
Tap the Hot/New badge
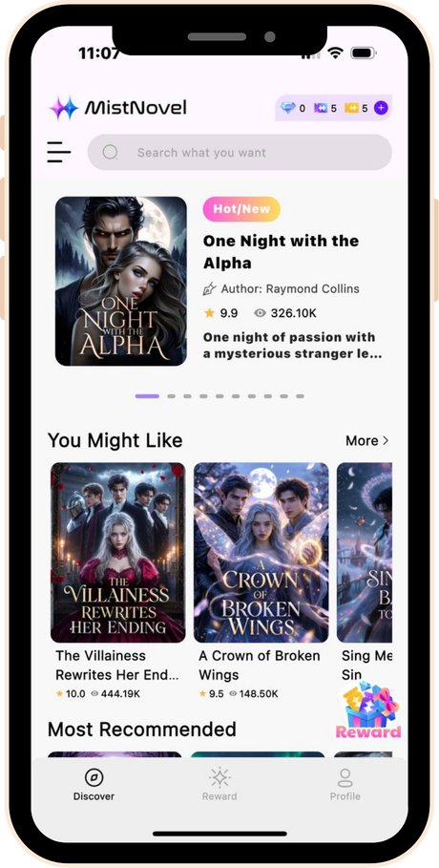241,209
